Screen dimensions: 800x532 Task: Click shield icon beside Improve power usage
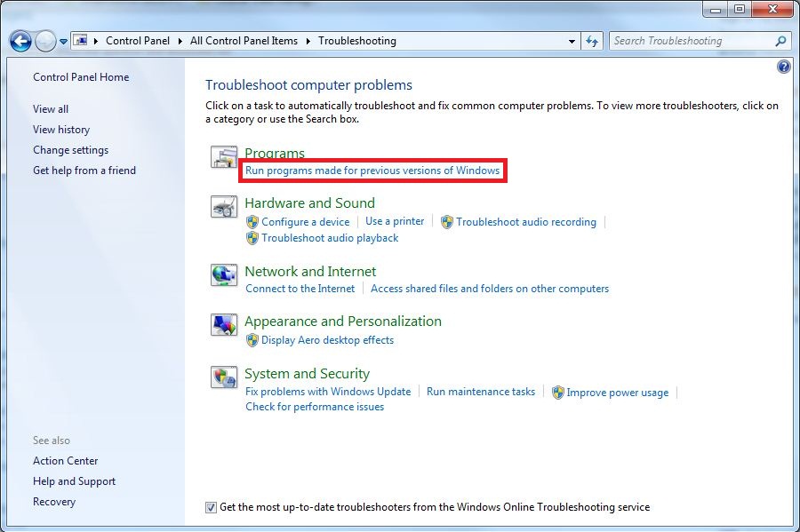(x=557, y=393)
